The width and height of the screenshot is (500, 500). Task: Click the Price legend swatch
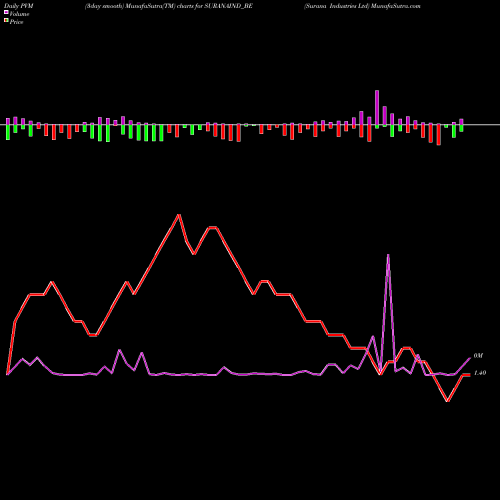pyautogui.click(x=6, y=21)
